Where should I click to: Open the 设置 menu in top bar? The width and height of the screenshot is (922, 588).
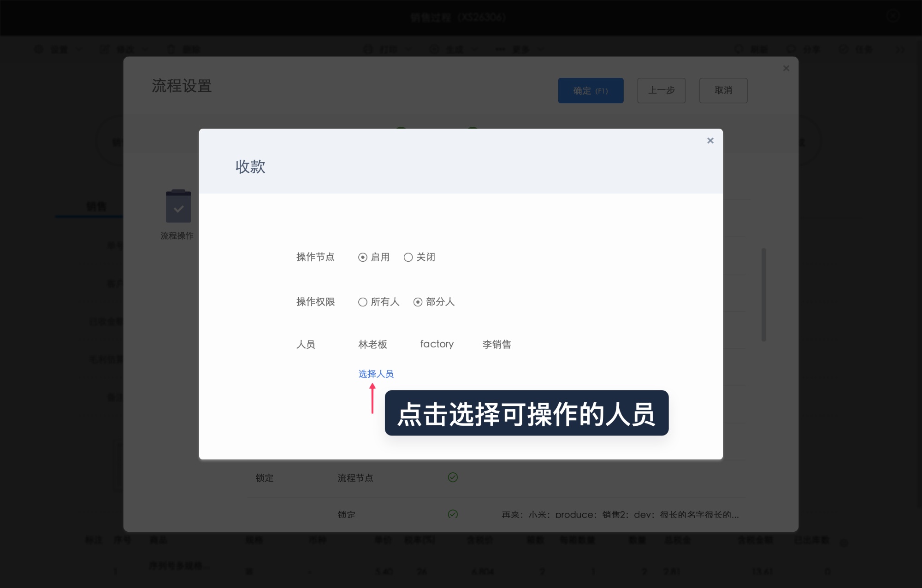tap(60, 49)
